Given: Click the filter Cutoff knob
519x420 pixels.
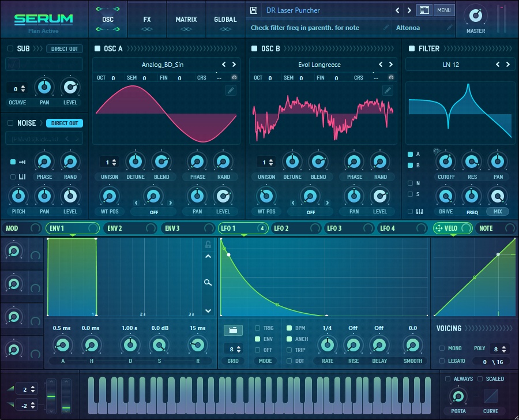Looking at the screenshot, I should [x=446, y=162].
